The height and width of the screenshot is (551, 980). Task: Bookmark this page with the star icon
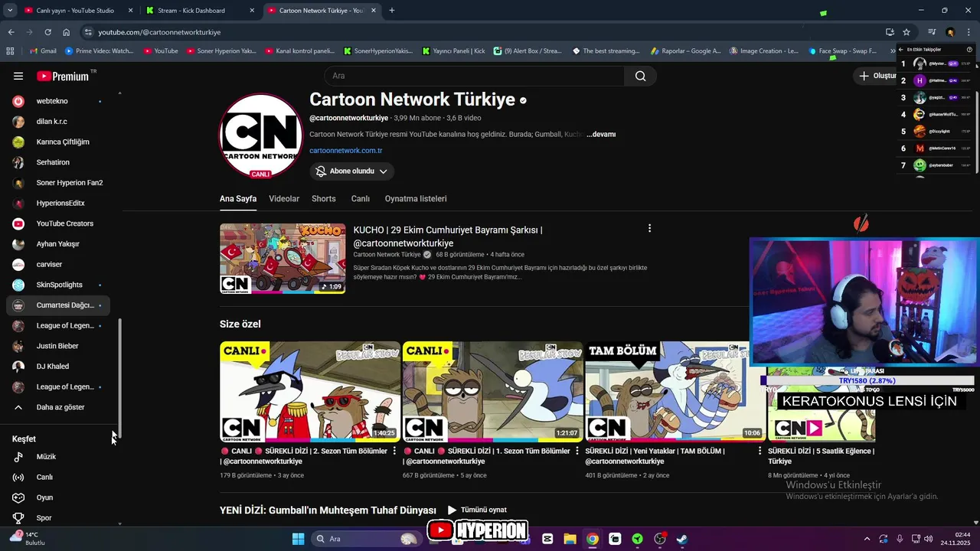906,32
